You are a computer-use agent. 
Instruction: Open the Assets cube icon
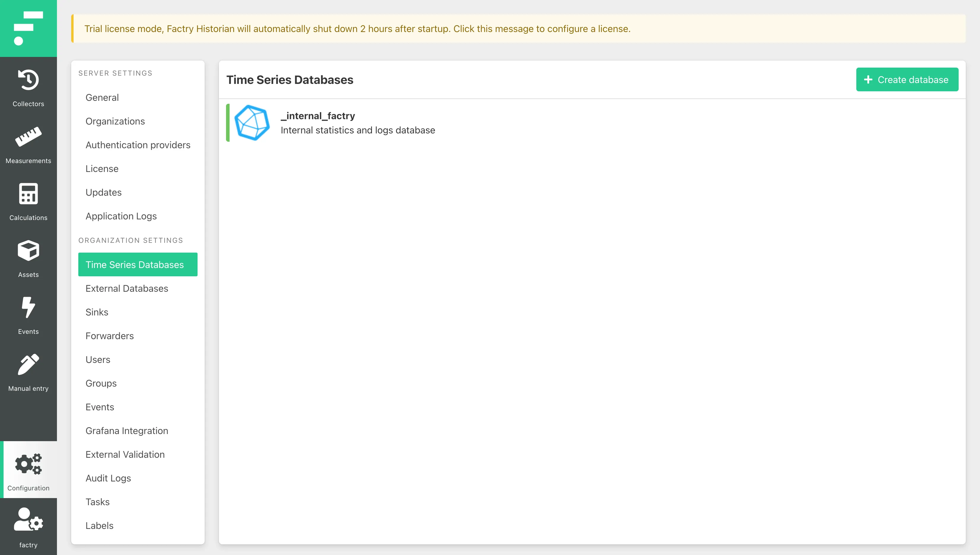(28, 251)
